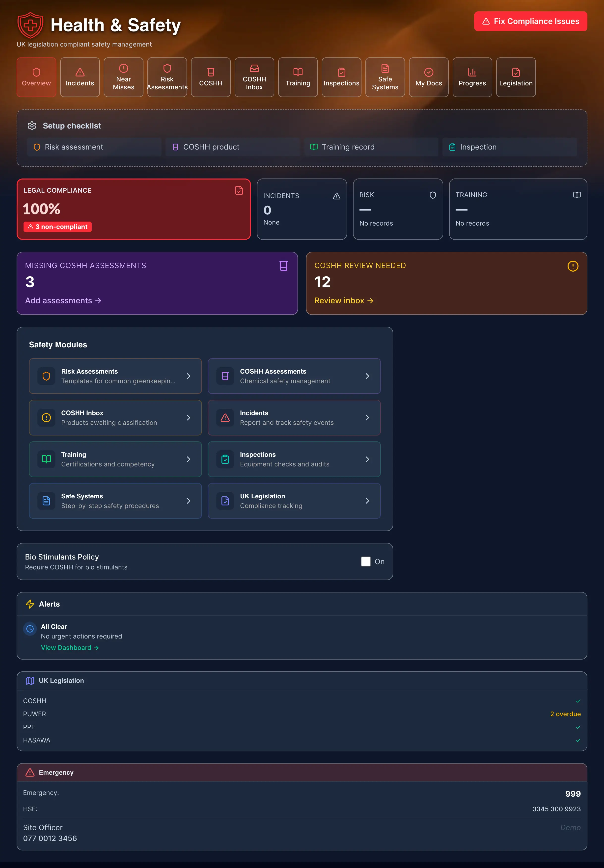Click the Risk Assessments module shield icon

tap(46, 376)
